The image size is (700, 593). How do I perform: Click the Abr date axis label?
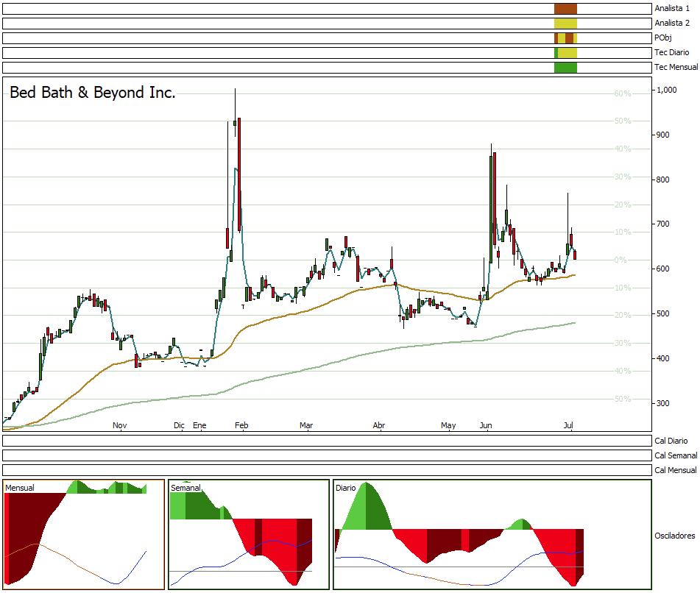[x=379, y=425]
